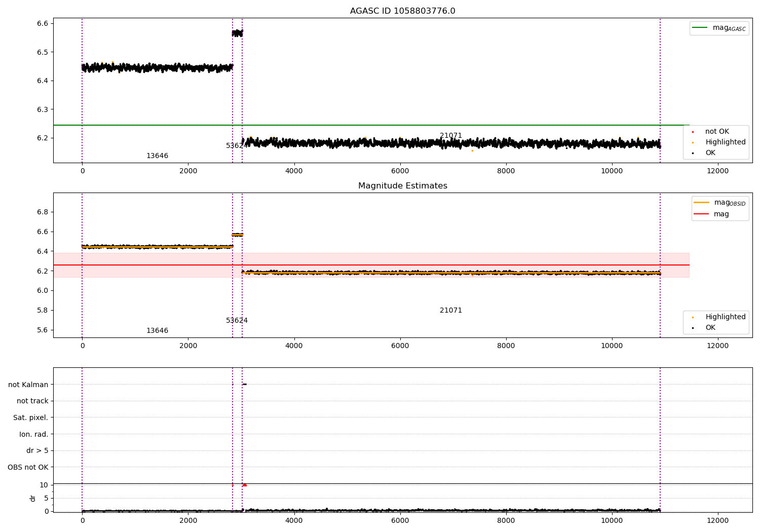Click the 6000 x-axis tick of middle plot
The width and height of the screenshot is (760, 532).
point(400,346)
